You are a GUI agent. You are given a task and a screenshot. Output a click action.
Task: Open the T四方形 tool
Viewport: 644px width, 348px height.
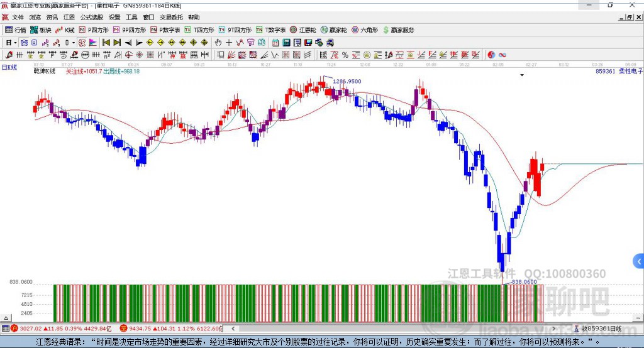tap(199, 30)
